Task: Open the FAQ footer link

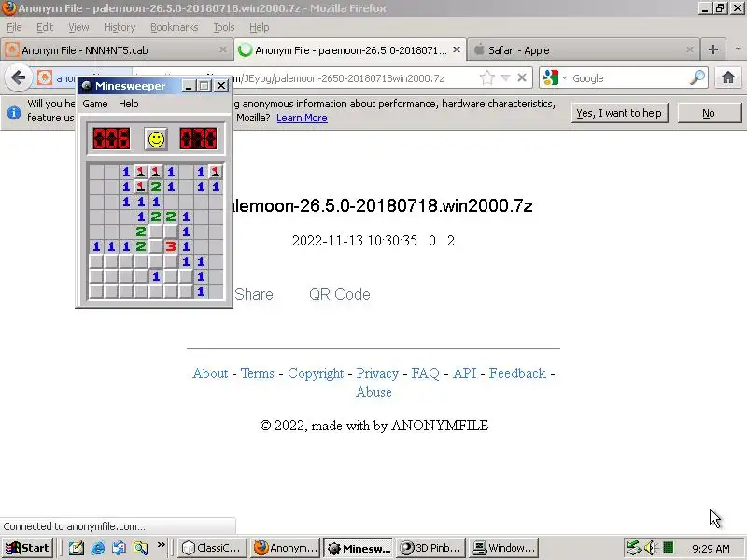Action: tap(426, 373)
